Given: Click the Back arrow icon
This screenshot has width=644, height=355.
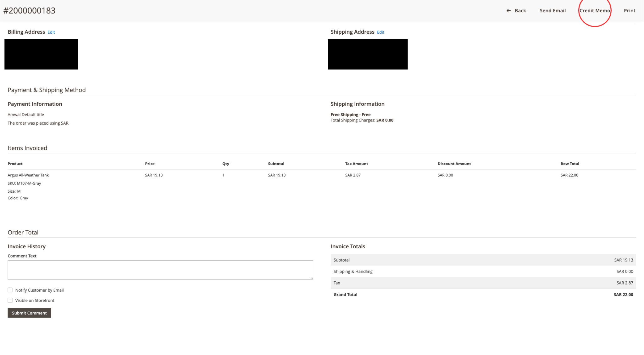Looking at the screenshot, I should pos(508,11).
